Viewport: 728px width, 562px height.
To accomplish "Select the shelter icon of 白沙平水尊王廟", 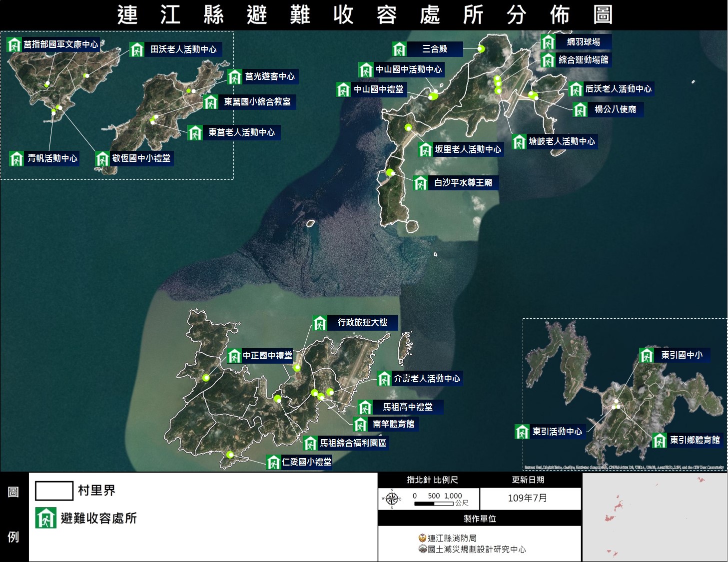I will tap(421, 183).
